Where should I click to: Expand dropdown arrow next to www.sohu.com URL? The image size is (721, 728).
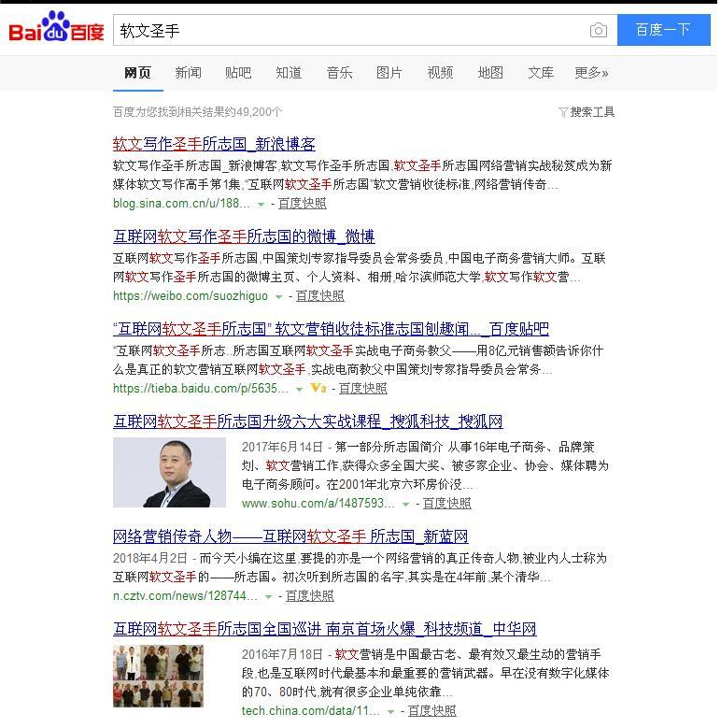(x=405, y=505)
